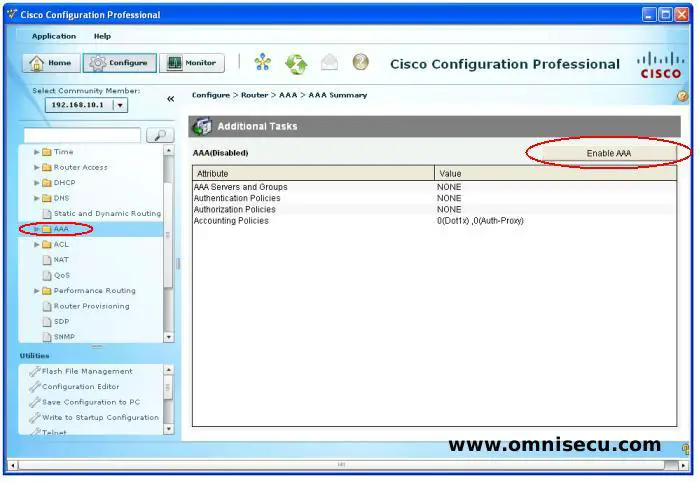Click Save Configuration to PC
The image size is (699, 483).
(90, 402)
